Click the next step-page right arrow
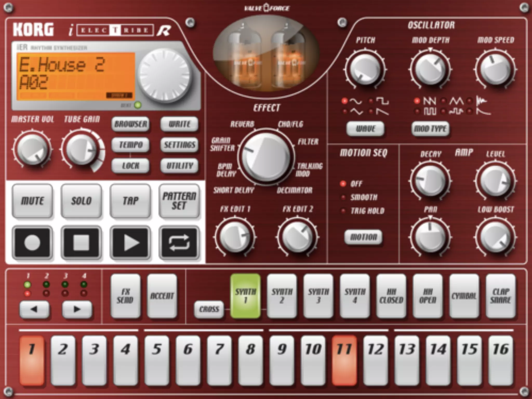Viewport: 532px width, 399px height. coord(77,309)
